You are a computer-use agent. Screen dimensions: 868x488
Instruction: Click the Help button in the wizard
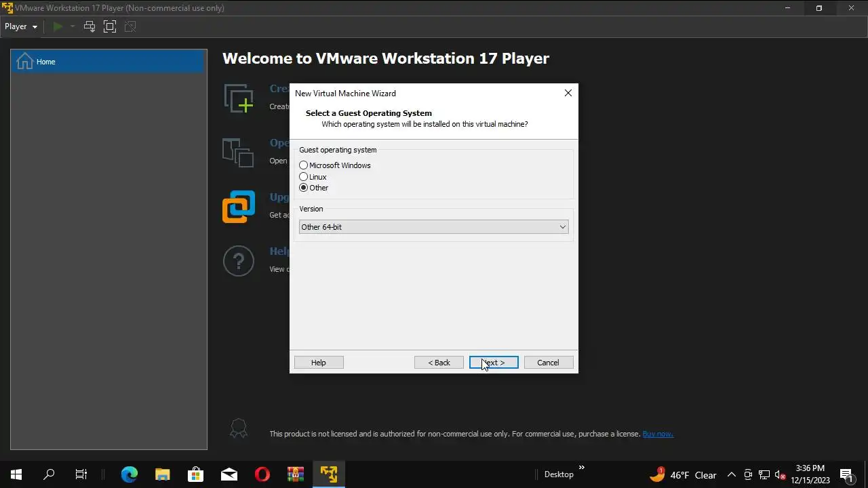[x=319, y=363]
